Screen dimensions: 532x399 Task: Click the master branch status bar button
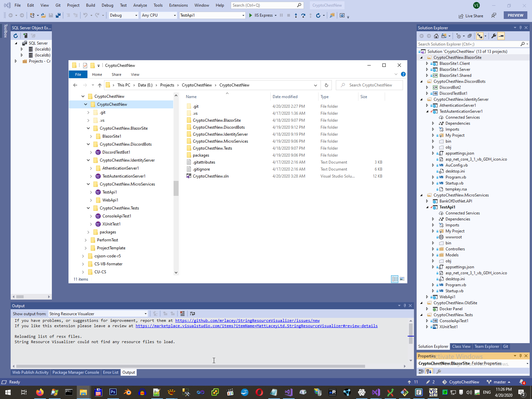[498, 382]
